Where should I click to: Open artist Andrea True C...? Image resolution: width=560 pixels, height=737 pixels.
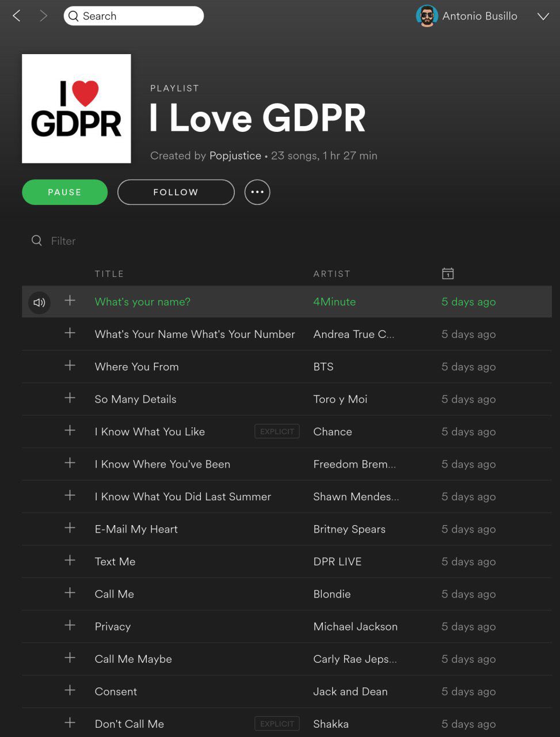[x=353, y=335]
